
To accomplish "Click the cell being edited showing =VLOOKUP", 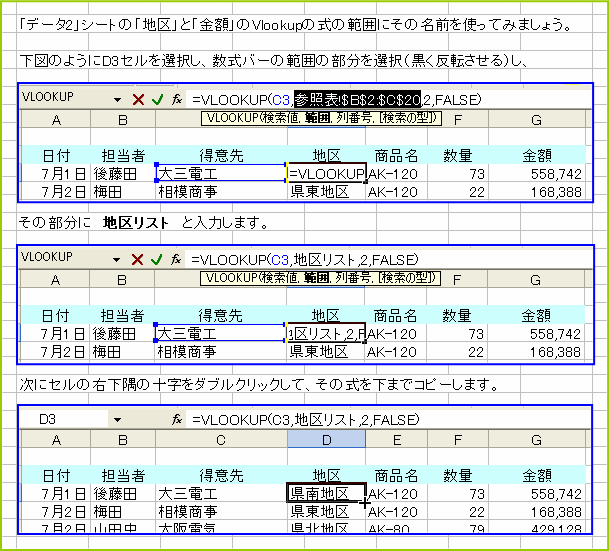I will (x=326, y=174).
